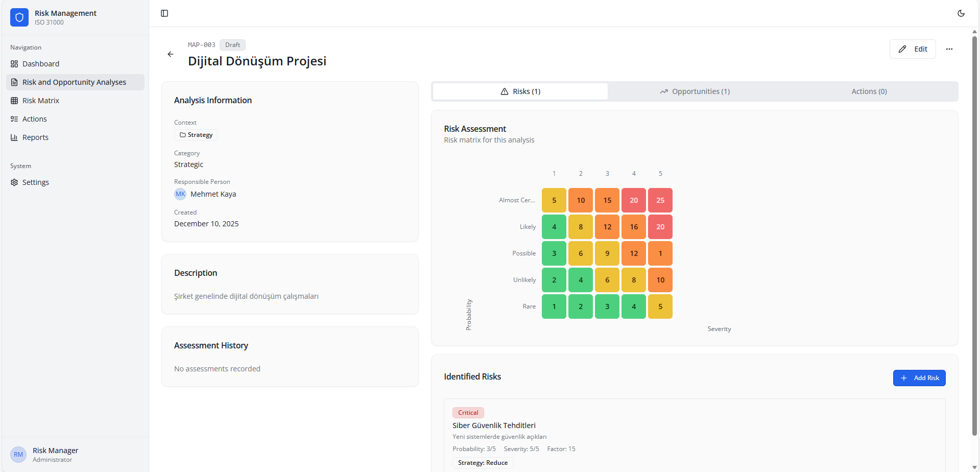980x472 pixels.
Task: Click the Edit button
Action: pyautogui.click(x=912, y=49)
